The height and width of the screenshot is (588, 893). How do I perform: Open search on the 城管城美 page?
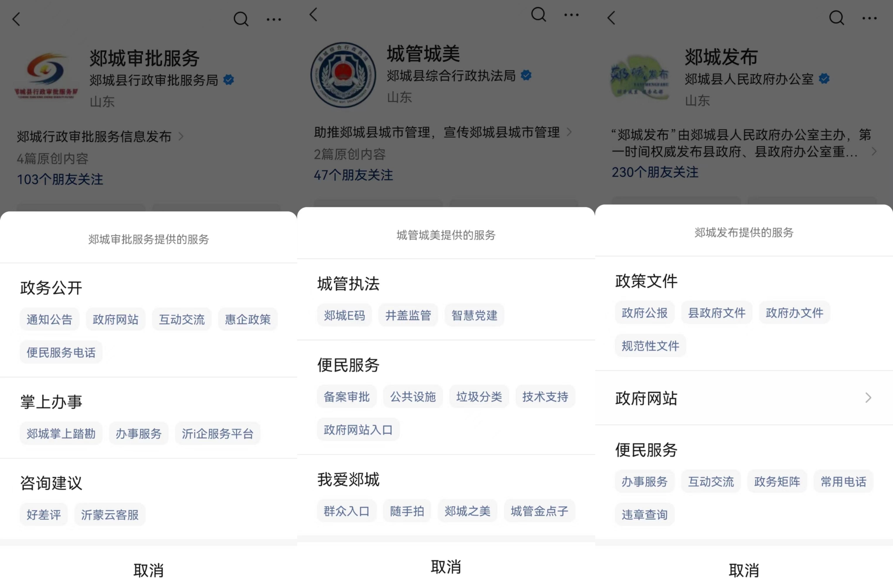click(539, 15)
